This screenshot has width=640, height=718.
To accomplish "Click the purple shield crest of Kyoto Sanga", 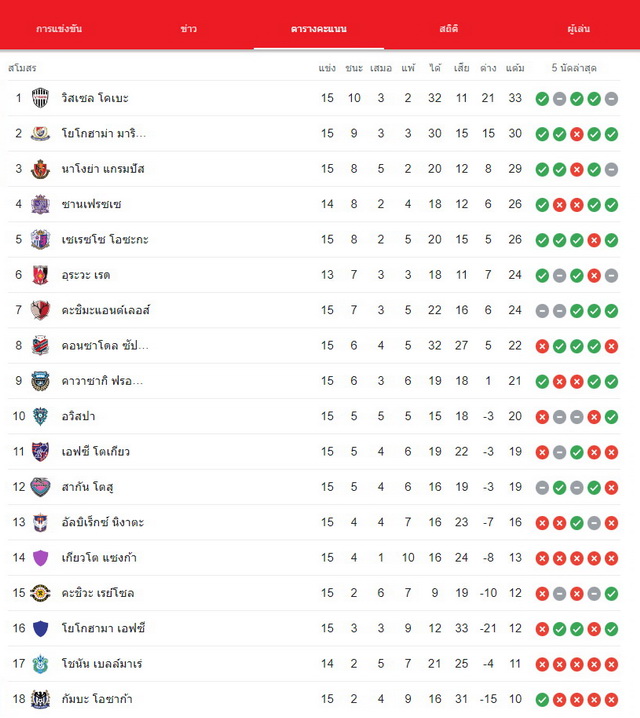I will click(x=40, y=557).
